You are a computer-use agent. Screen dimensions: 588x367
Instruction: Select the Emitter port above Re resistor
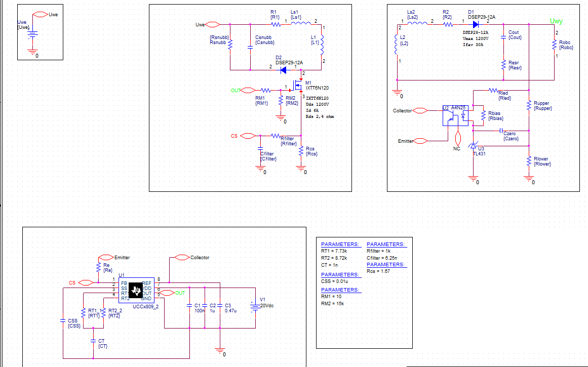[x=114, y=258]
